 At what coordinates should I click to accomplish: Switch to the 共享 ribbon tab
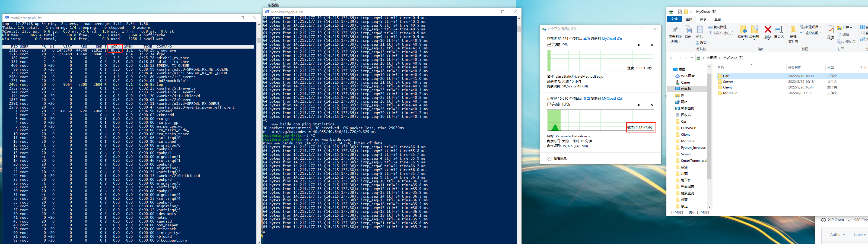pyautogui.click(x=703, y=19)
